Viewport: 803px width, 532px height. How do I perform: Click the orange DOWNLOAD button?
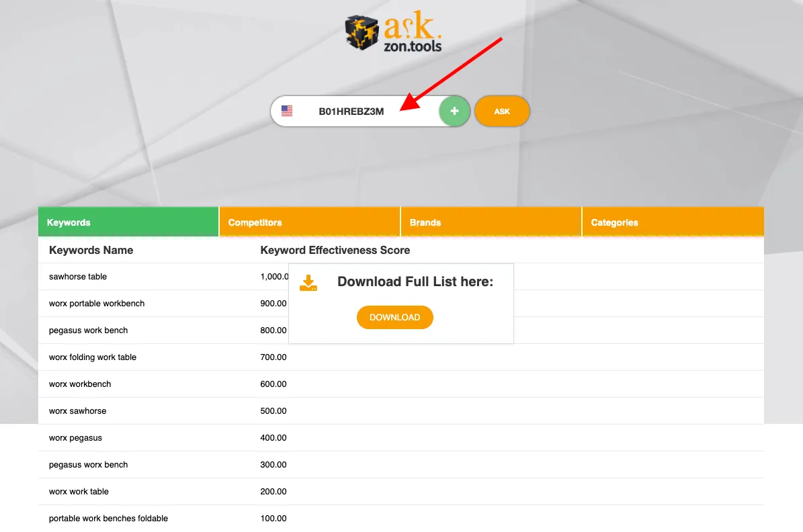pyautogui.click(x=395, y=318)
